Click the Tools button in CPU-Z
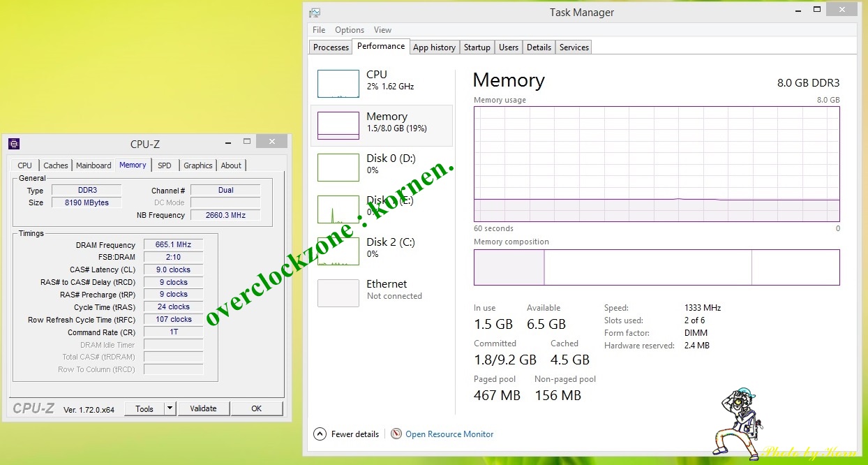The width and height of the screenshot is (868, 465). [144, 408]
